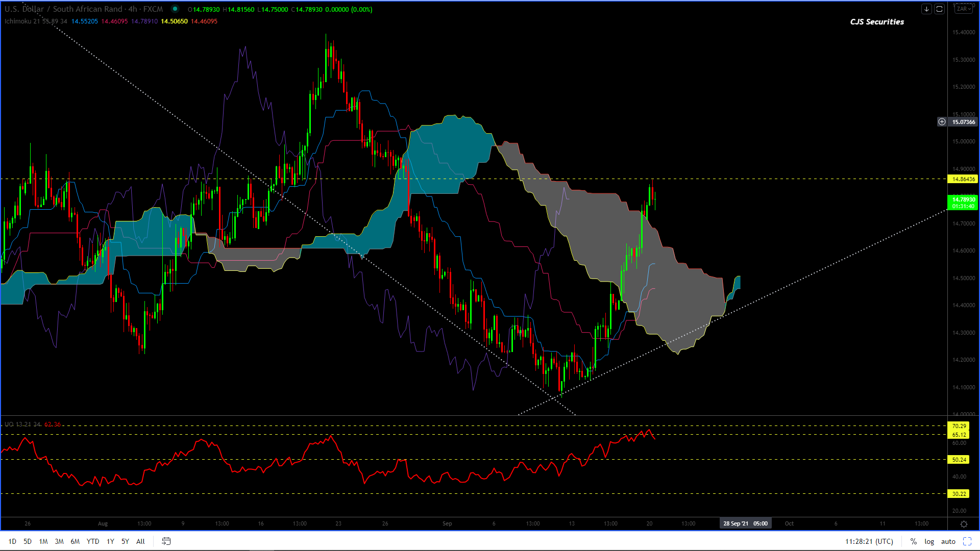Click the fullscreen mode icon at bottom right
The image size is (980, 551).
pyautogui.click(x=967, y=541)
